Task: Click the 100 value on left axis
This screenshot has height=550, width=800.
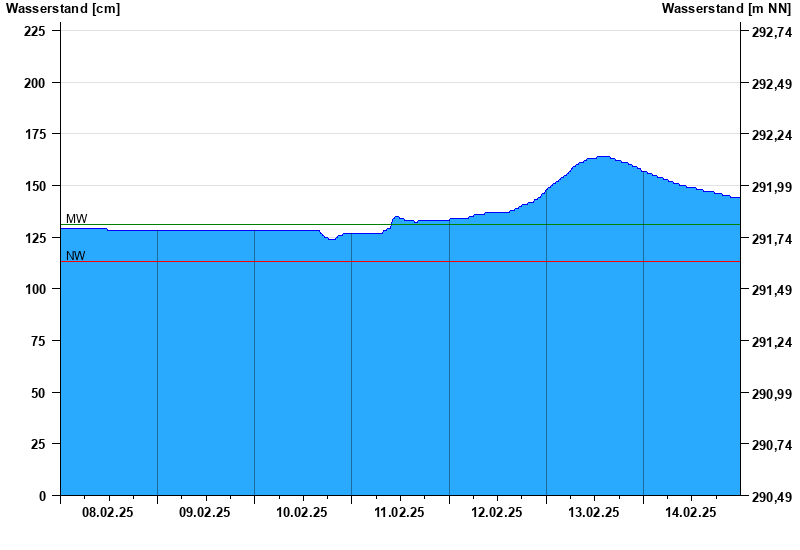Action: point(35,289)
